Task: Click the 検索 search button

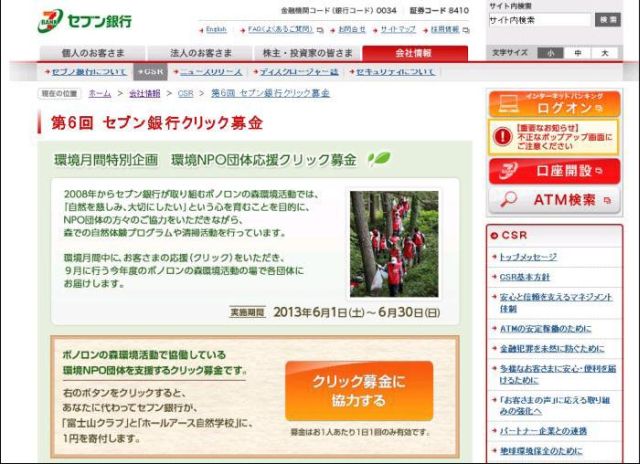Action: [608, 20]
